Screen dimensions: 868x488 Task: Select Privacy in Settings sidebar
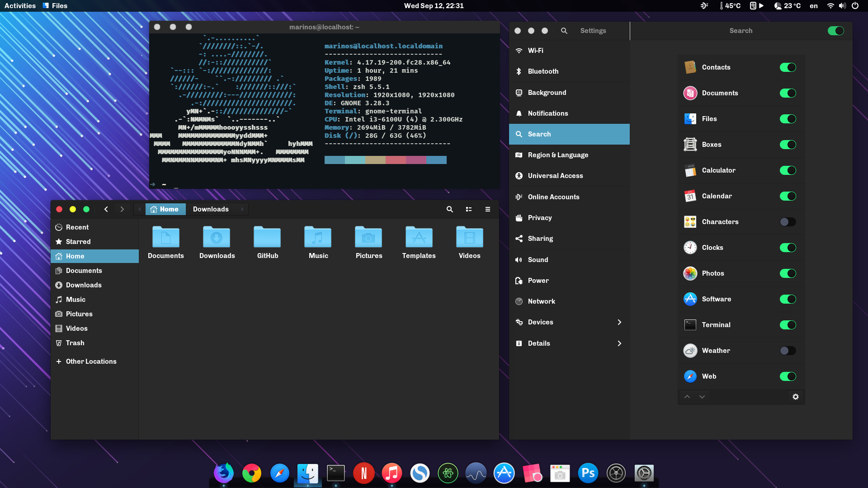569,218
